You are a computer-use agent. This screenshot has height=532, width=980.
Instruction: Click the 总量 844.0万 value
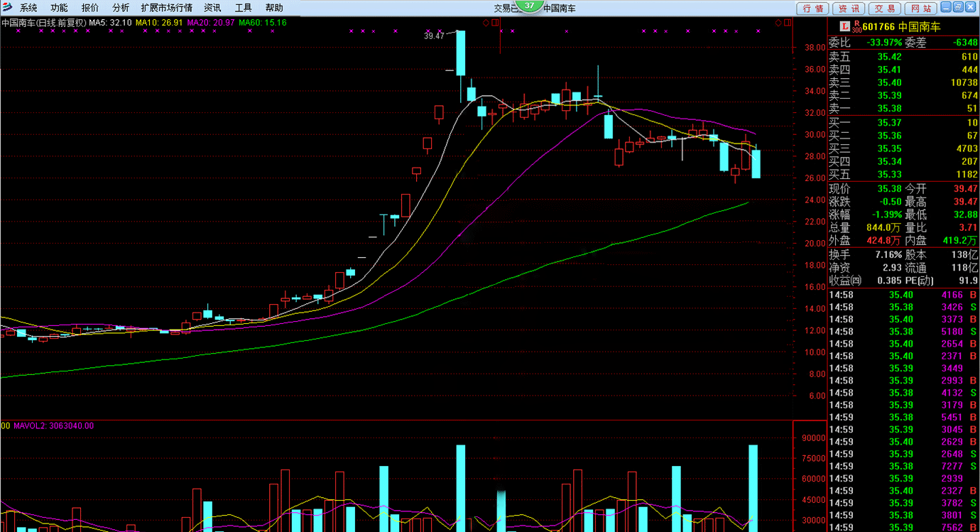pos(884,228)
